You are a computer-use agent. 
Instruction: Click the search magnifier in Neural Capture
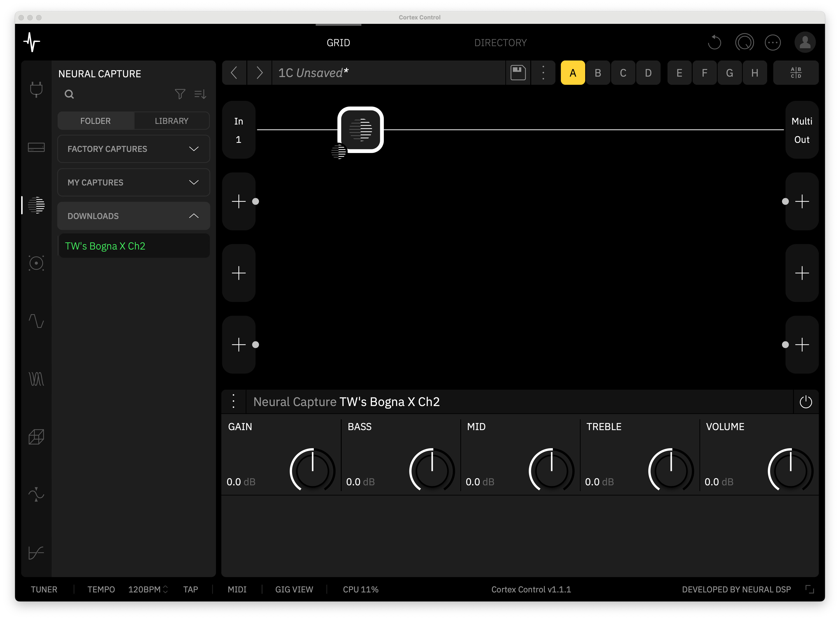pyautogui.click(x=69, y=94)
